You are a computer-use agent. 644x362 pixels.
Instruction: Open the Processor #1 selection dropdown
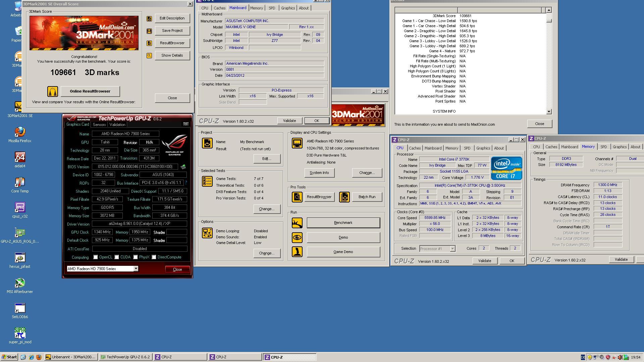(x=452, y=248)
